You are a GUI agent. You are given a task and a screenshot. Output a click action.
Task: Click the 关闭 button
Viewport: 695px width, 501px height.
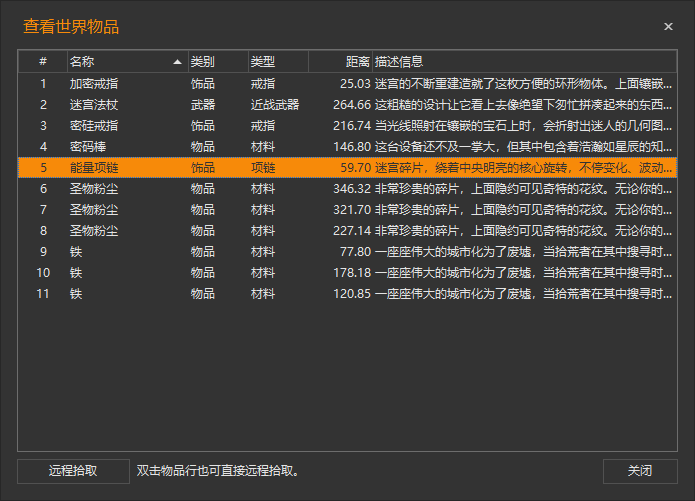[x=640, y=471]
